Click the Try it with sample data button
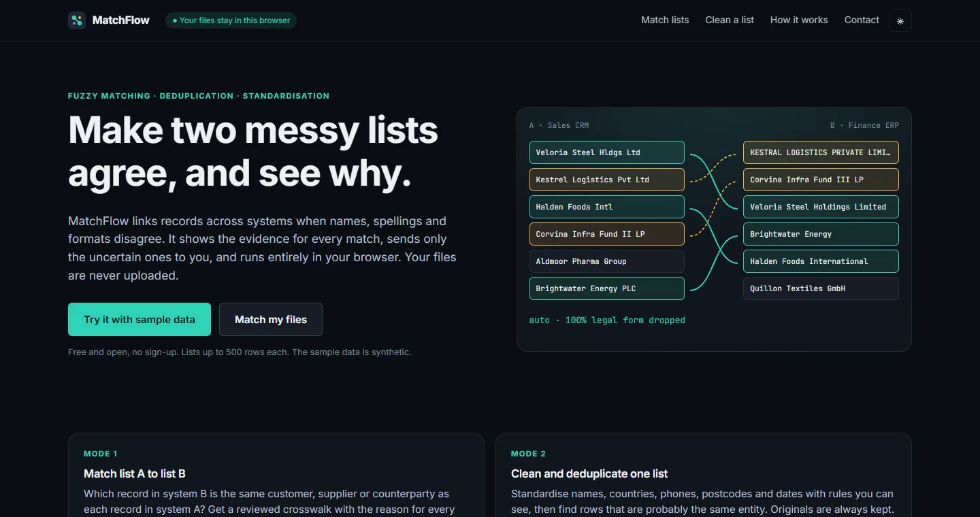This screenshot has width=980, height=517. (x=140, y=320)
